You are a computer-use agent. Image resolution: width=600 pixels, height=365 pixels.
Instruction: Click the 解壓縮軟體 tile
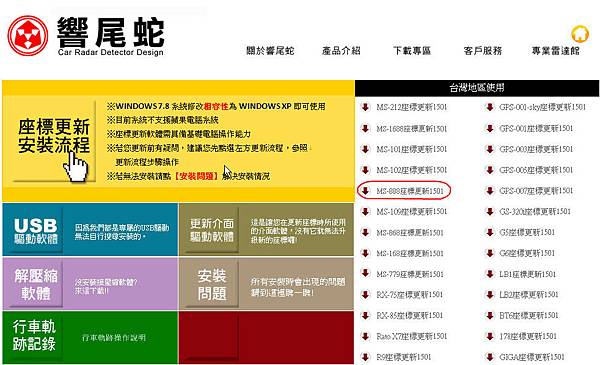point(90,284)
